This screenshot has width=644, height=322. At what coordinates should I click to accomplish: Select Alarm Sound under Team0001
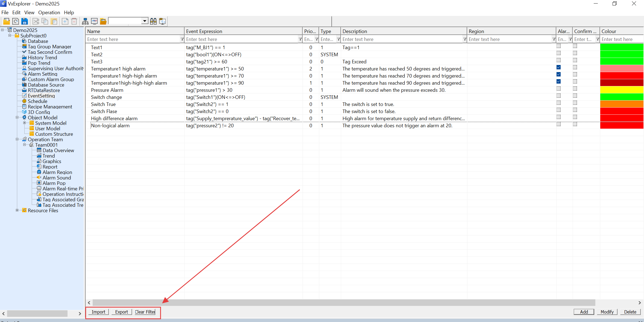tap(57, 178)
